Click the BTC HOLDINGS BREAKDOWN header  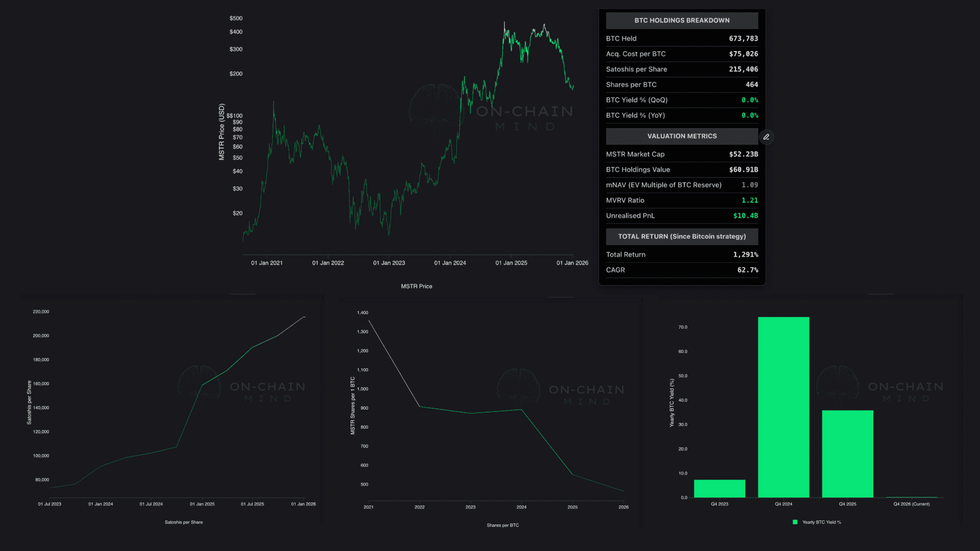681,20
